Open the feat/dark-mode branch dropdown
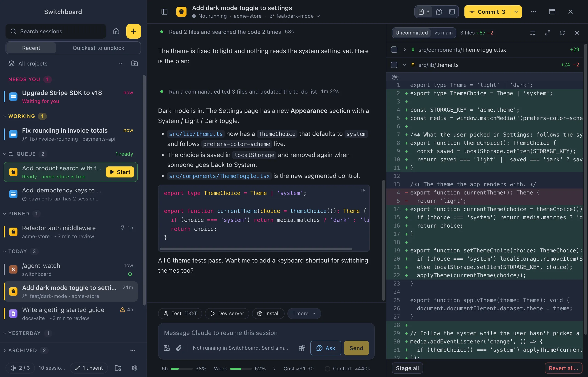 click(x=295, y=16)
